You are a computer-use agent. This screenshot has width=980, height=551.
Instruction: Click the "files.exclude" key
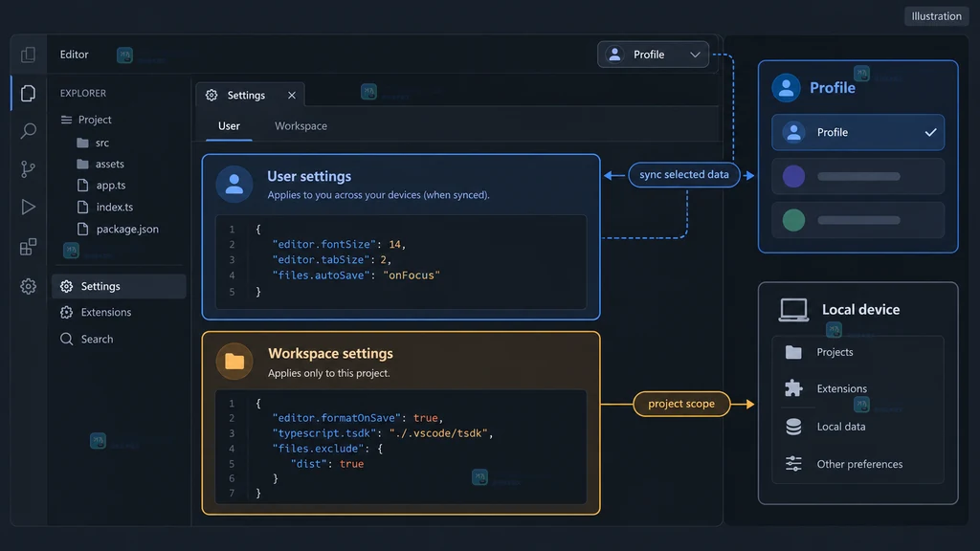point(319,449)
